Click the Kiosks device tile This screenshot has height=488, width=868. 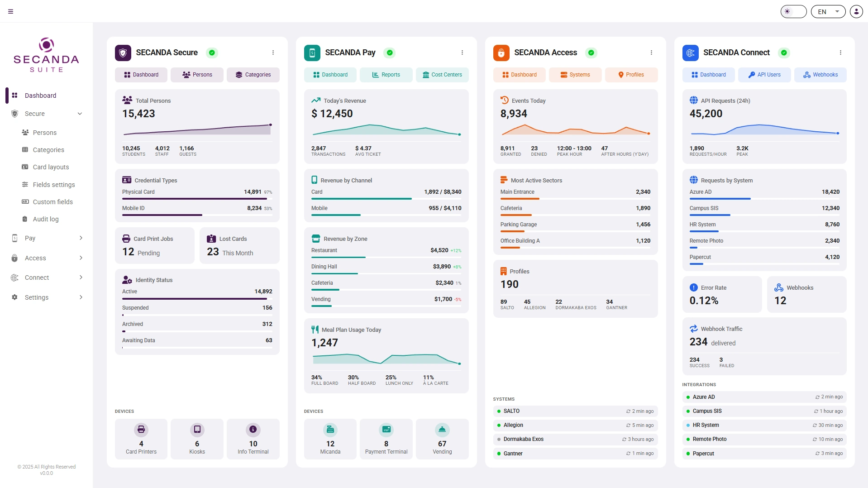pyautogui.click(x=197, y=439)
